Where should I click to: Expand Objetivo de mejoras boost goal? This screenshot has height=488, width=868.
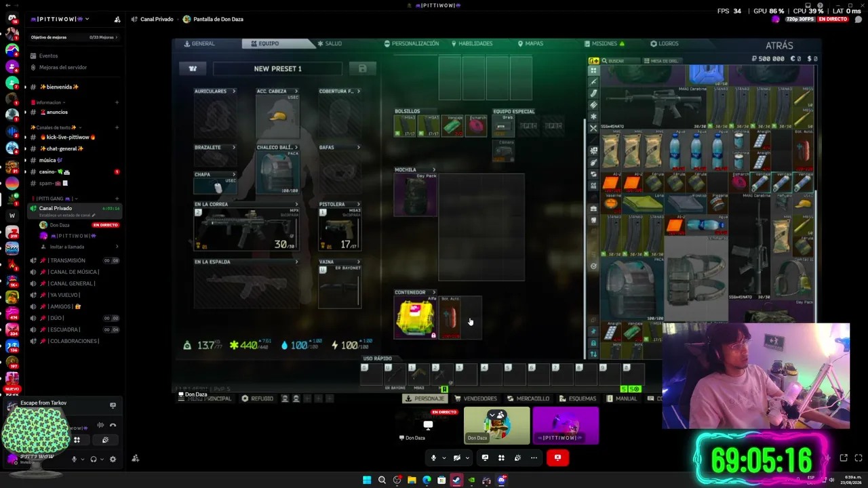point(75,37)
